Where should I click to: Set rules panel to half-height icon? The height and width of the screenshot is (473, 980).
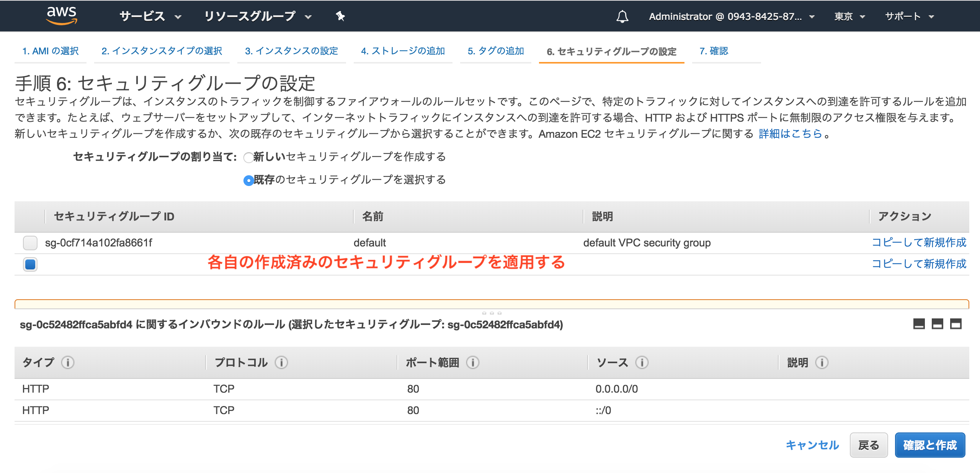tap(937, 324)
